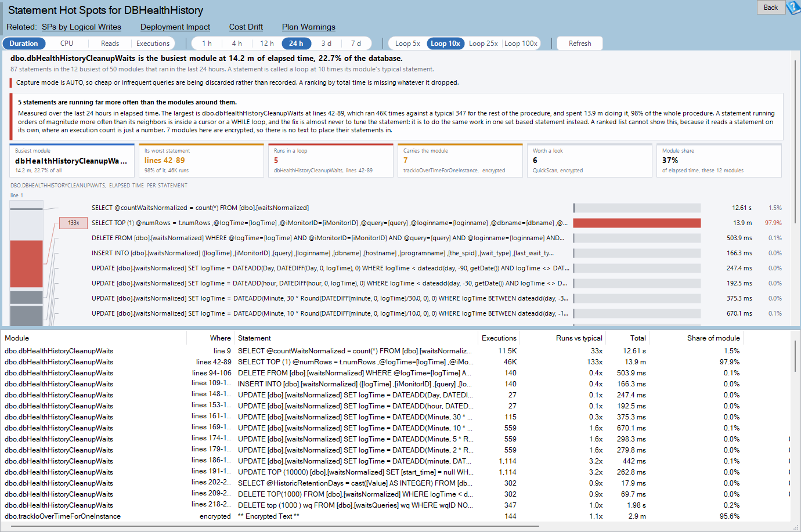Viewport: 801px width, 532px height.
Task: Select the SELECT @countWaitsNormalized chart row
Action: click(436, 208)
